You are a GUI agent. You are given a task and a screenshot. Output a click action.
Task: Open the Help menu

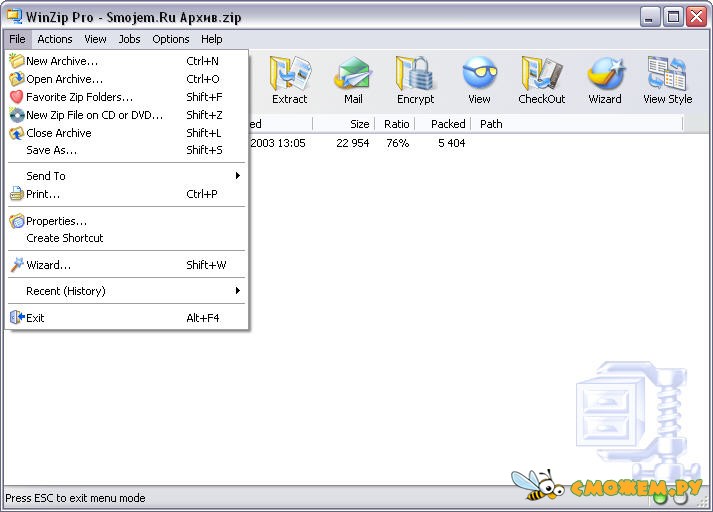[x=211, y=39]
